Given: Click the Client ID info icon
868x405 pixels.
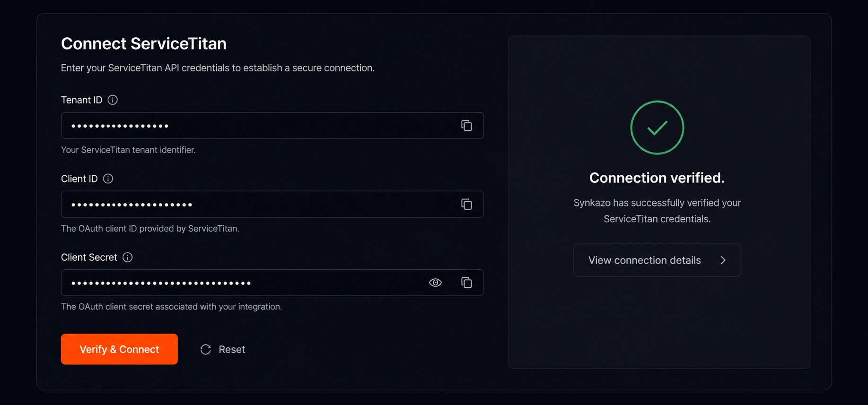Looking at the screenshot, I should click(108, 179).
